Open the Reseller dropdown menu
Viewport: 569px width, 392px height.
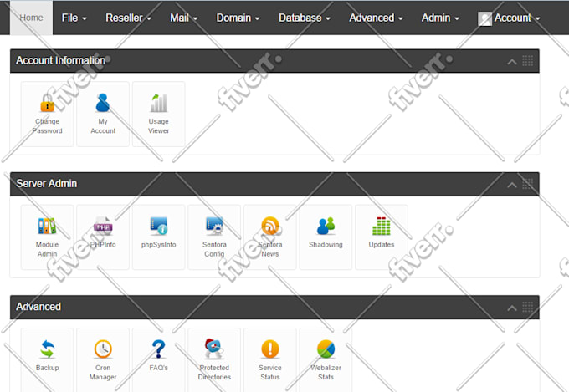[x=128, y=18]
